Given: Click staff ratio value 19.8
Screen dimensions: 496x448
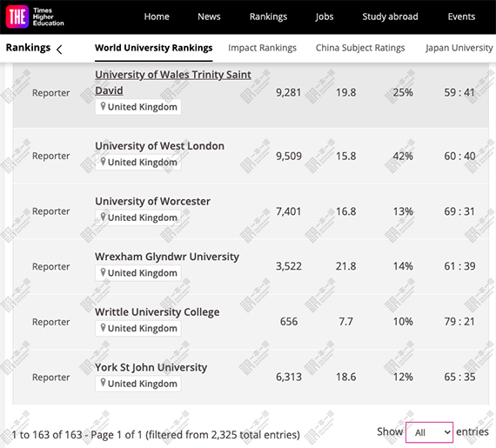Looking at the screenshot, I should click(346, 92).
